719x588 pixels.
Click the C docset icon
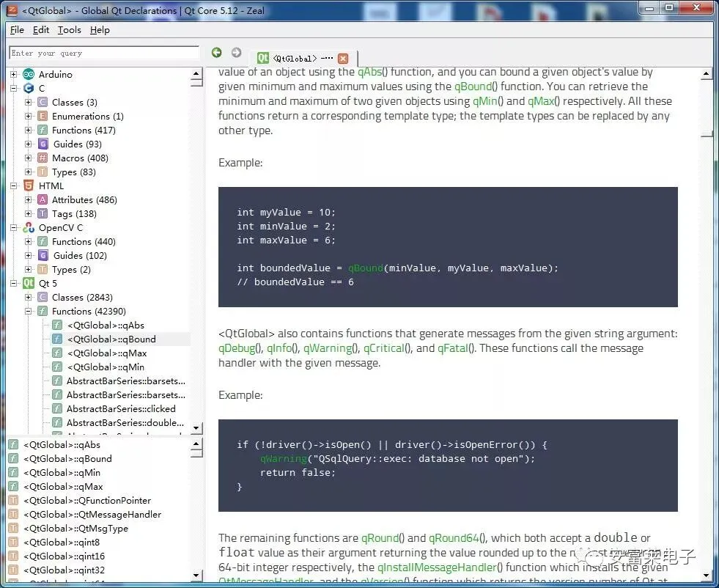[29, 88]
